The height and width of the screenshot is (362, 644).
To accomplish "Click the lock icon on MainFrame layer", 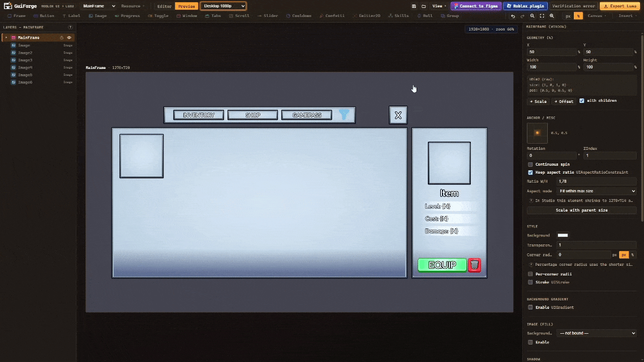I will pyautogui.click(x=62, y=37).
